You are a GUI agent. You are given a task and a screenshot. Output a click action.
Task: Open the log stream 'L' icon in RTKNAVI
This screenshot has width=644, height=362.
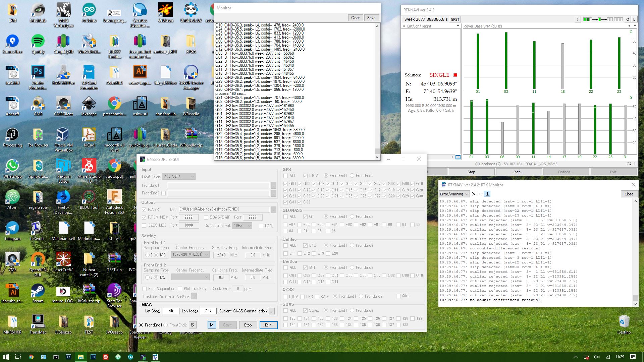tap(634, 19)
